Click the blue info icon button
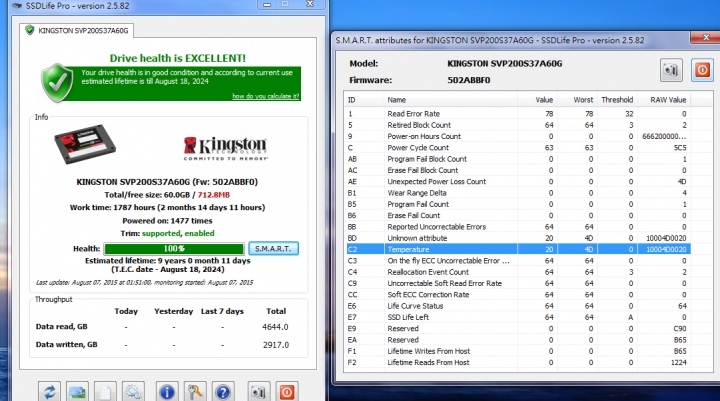 167,392
